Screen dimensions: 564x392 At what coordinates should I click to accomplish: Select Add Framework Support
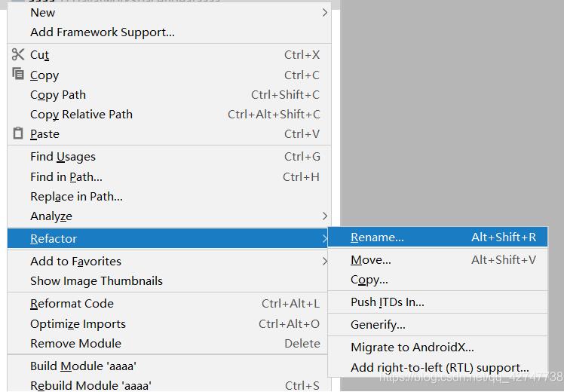pos(102,32)
